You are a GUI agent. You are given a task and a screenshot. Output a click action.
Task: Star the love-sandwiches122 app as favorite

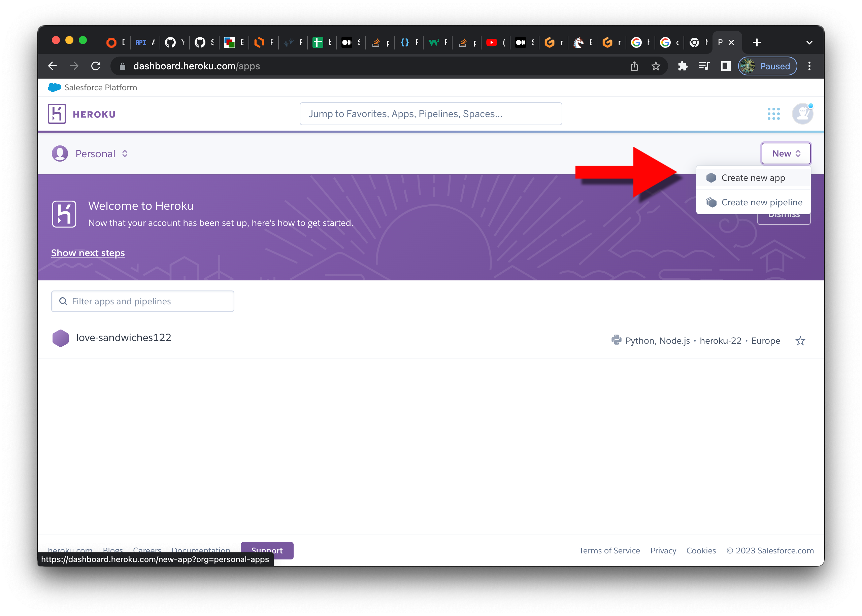tap(800, 341)
